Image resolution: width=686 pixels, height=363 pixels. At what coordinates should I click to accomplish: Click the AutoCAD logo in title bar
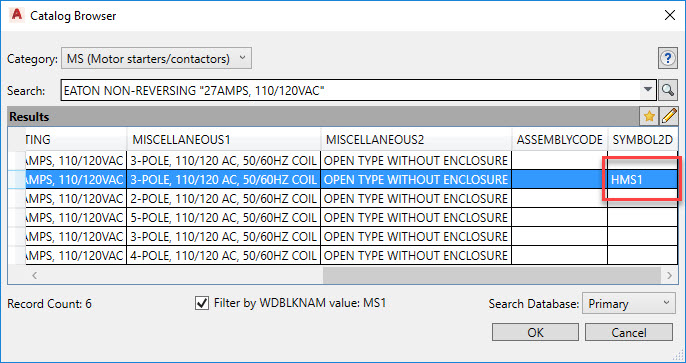pyautogui.click(x=17, y=15)
